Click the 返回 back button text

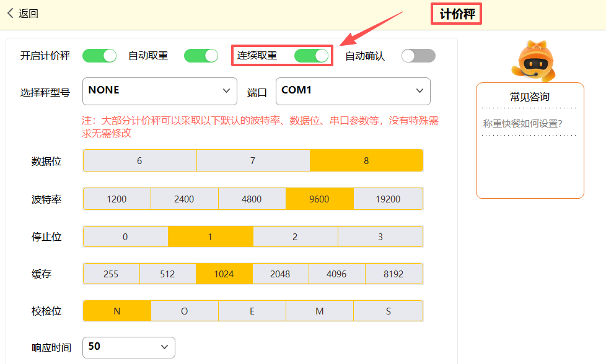point(29,14)
